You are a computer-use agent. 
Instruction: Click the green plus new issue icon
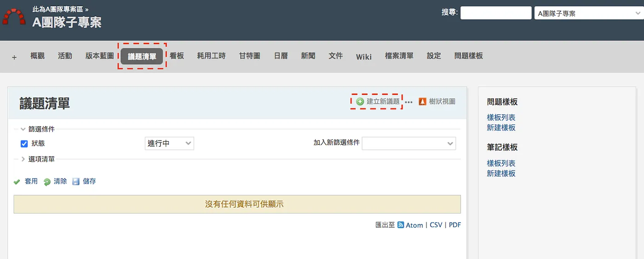360,101
